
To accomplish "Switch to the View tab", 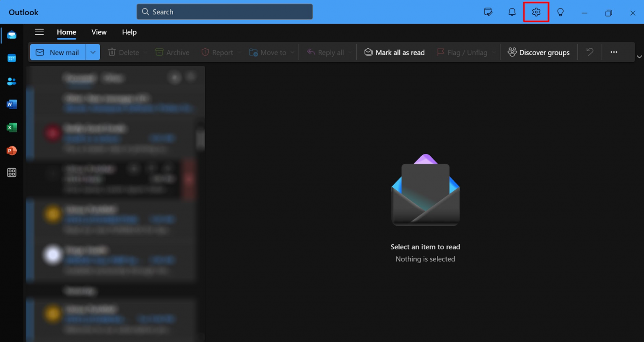I will click(x=99, y=32).
